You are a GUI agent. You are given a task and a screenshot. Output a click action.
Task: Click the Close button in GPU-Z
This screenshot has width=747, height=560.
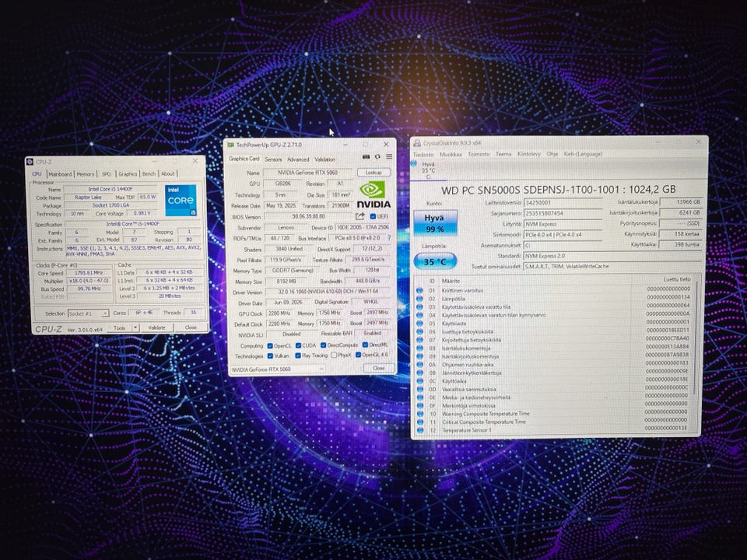coord(379,368)
